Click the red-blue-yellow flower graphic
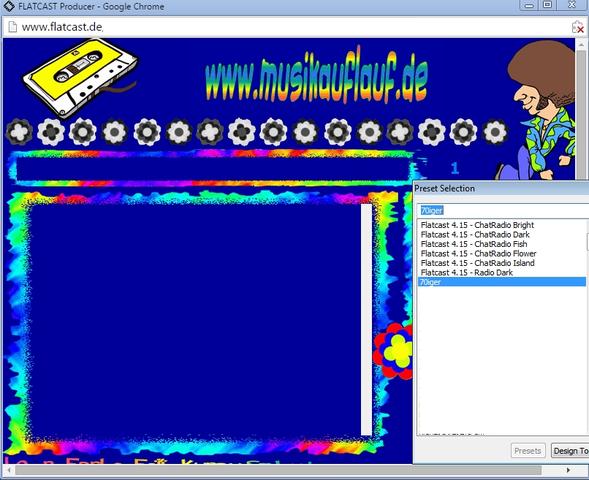This screenshot has width=589, height=480. tap(394, 350)
